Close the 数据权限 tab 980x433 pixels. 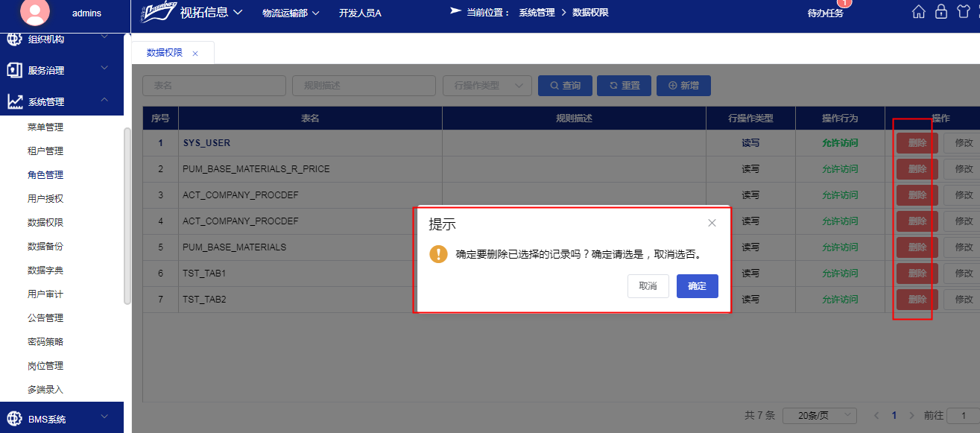[195, 54]
